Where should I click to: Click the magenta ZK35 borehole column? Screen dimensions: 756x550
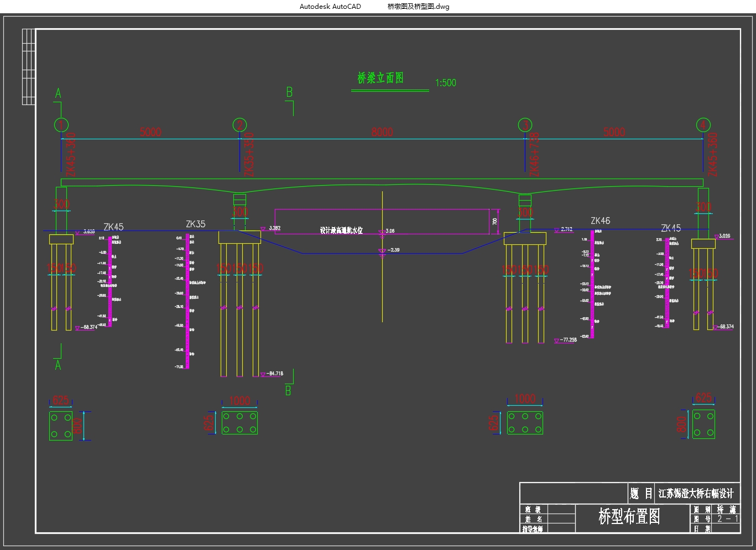(x=187, y=301)
